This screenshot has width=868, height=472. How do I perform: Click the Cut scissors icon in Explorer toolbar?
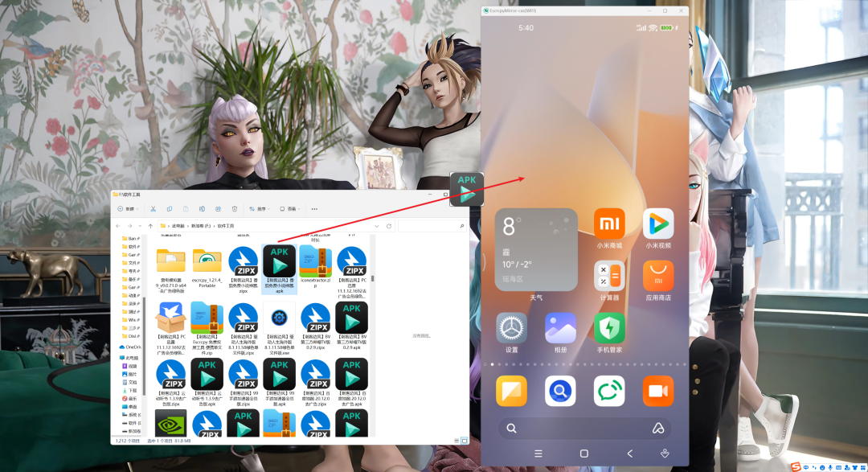point(154,209)
